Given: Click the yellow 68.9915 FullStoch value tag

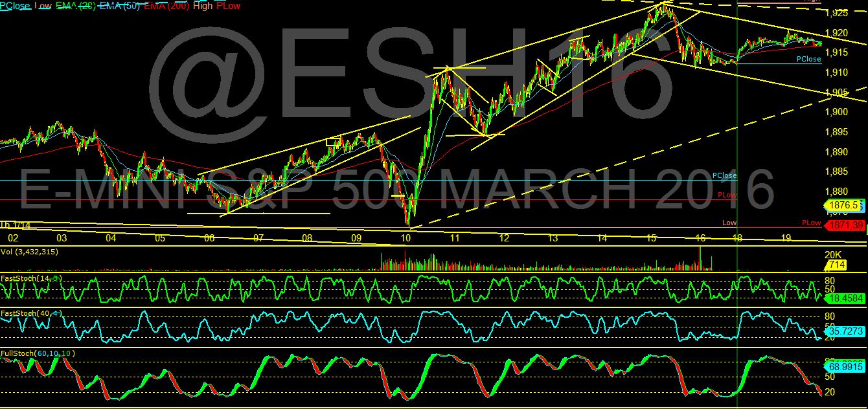Looking at the screenshot, I should (x=844, y=366).
